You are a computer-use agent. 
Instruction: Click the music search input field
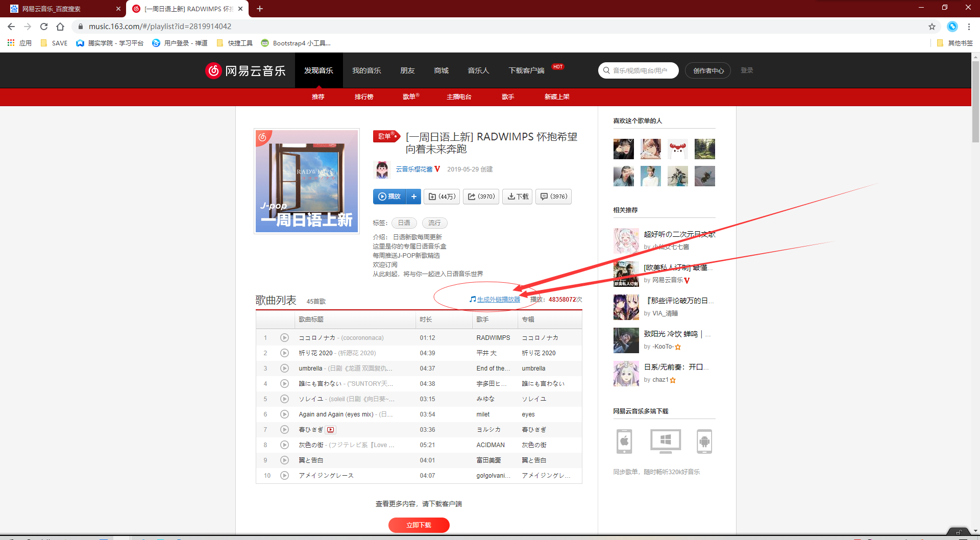tap(639, 70)
